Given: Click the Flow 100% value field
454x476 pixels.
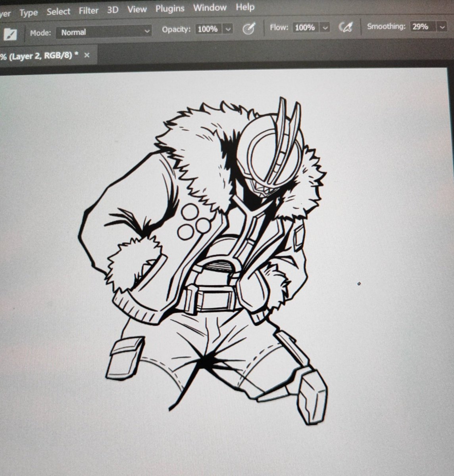Looking at the screenshot, I should click(x=305, y=27).
